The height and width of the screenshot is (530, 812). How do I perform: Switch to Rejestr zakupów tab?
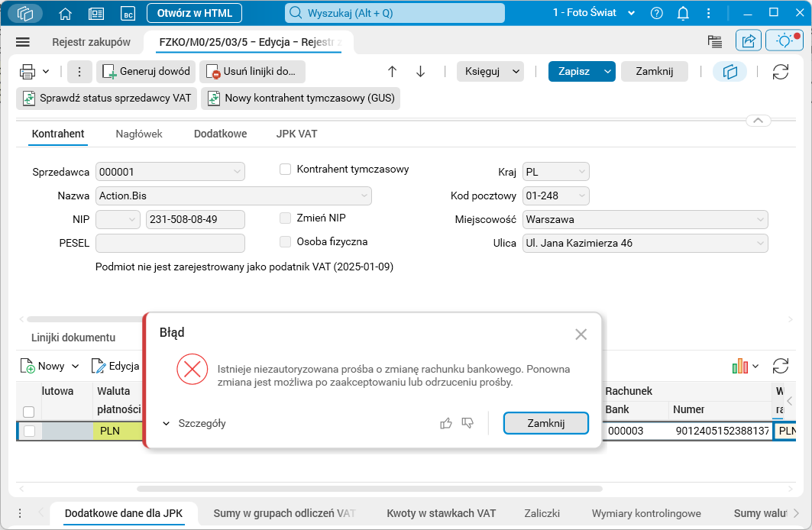pos(91,43)
